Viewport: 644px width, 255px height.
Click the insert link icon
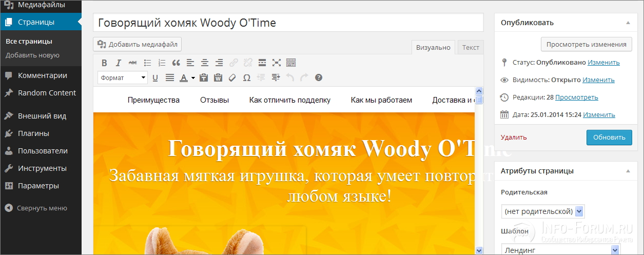click(x=233, y=63)
